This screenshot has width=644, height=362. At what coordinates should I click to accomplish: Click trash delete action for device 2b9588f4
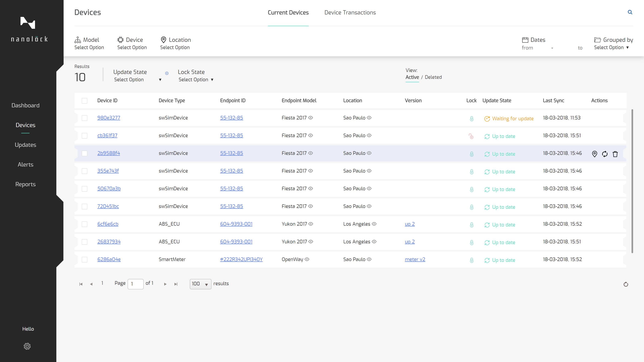point(615,154)
